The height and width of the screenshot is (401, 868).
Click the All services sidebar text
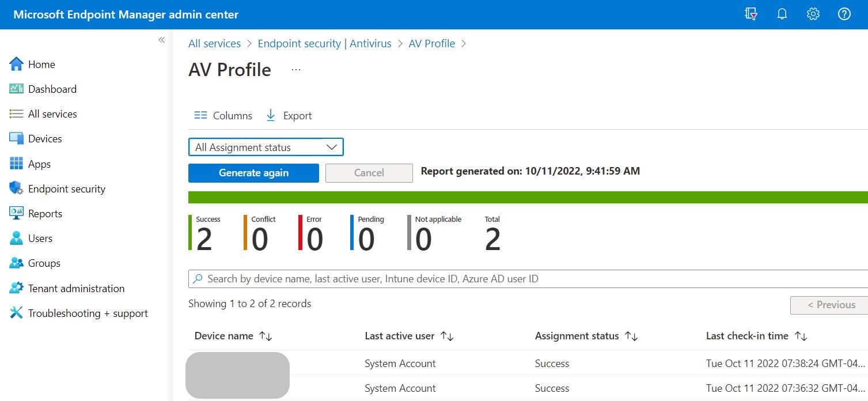[x=52, y=114]
